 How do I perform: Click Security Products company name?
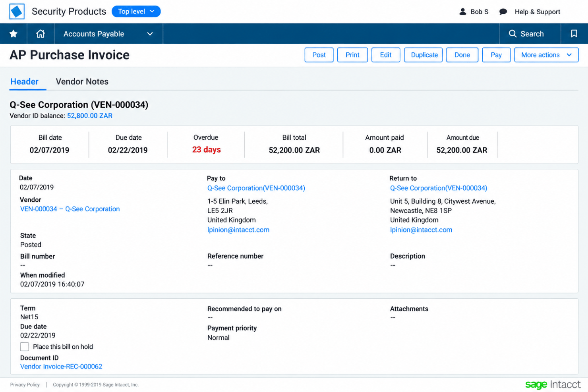click(69, 12)
